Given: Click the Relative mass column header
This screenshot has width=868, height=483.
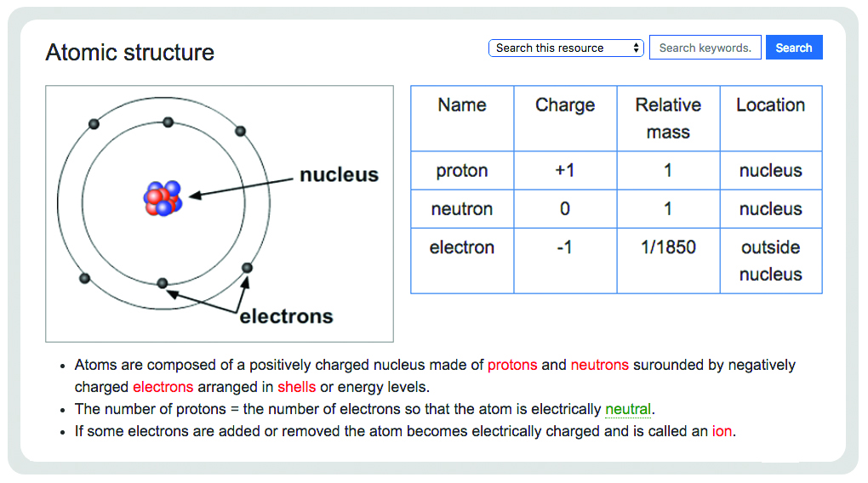Looking at the screenshot, I should coord(668,118).
